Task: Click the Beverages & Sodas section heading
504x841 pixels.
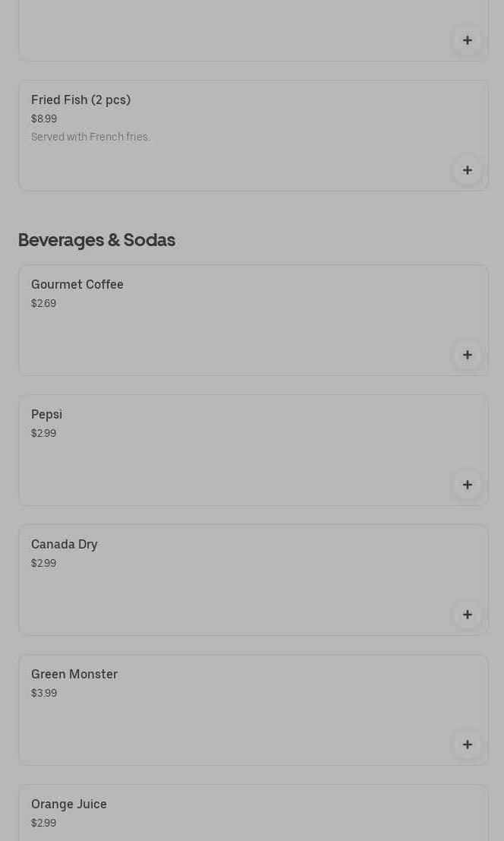Action: click(x=96, y=240)
